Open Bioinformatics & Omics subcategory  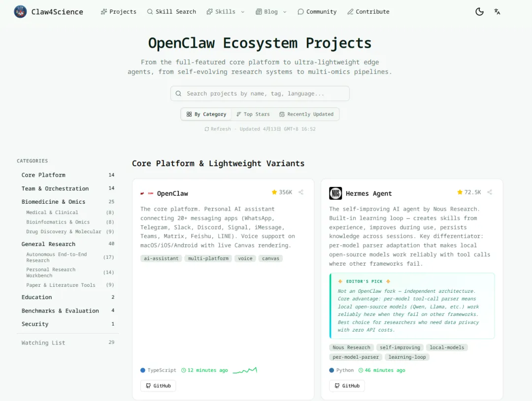[70, 222]
